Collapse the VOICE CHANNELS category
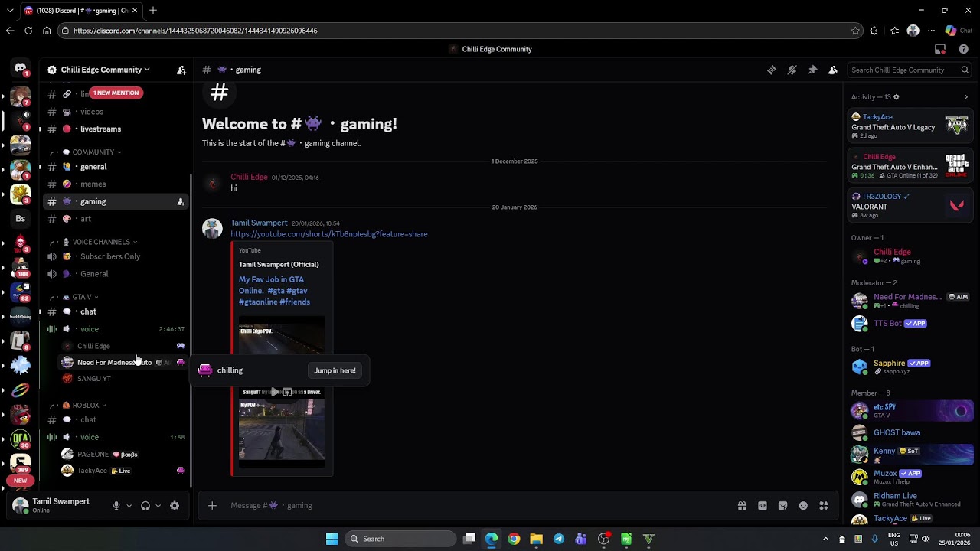980x551 pixels. [x=100, y=242]
